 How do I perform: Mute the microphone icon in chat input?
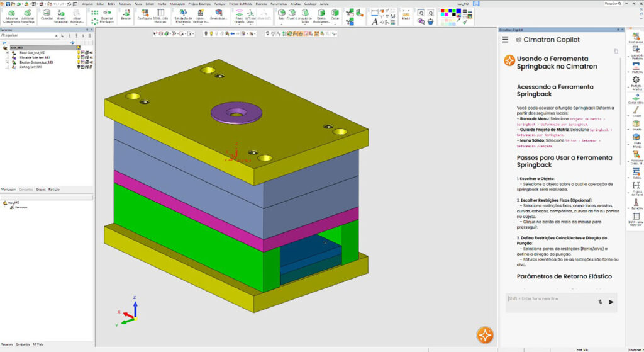[600, 302]
